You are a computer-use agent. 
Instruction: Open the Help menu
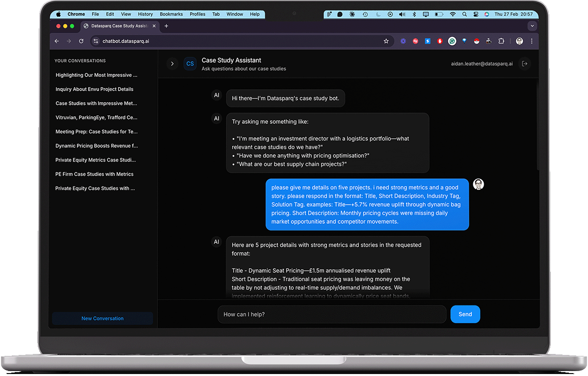pyautogui.click(x=255, y=14)
